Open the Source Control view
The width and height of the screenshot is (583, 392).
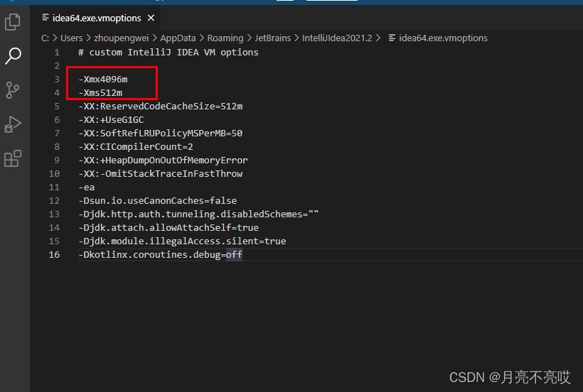[x=13, y=90]
